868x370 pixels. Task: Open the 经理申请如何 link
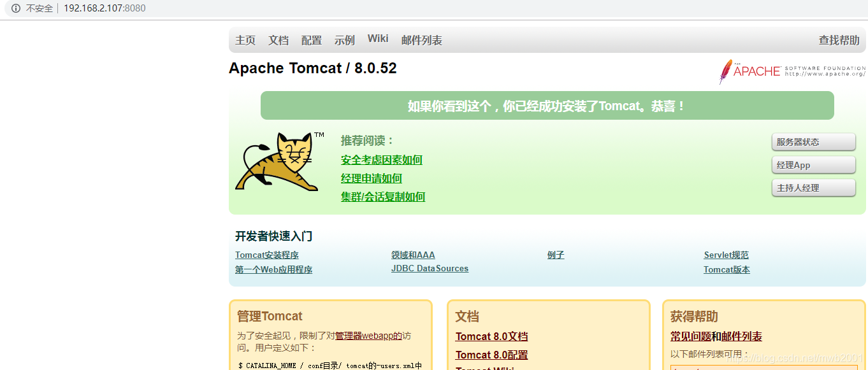[x=372, y=178]
